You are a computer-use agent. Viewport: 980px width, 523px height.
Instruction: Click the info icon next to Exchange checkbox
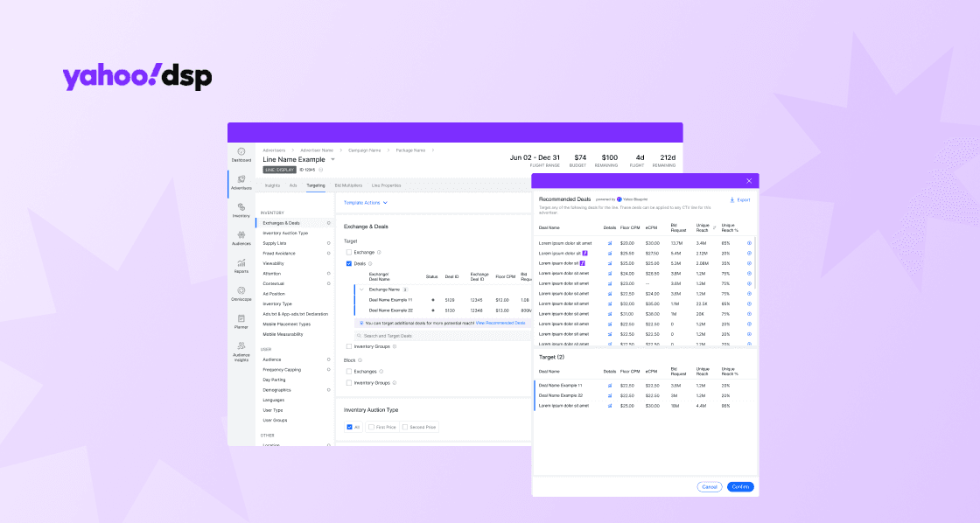coord(379,253)
